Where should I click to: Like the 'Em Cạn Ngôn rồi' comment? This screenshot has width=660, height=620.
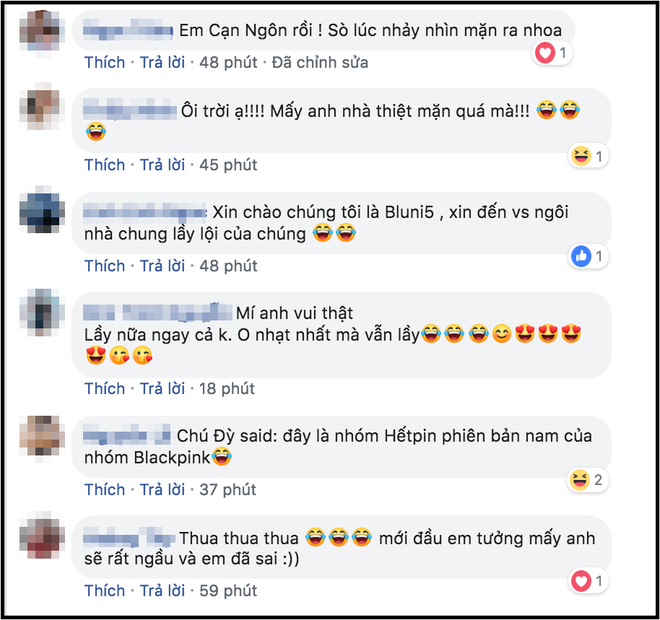click(105, 62)
